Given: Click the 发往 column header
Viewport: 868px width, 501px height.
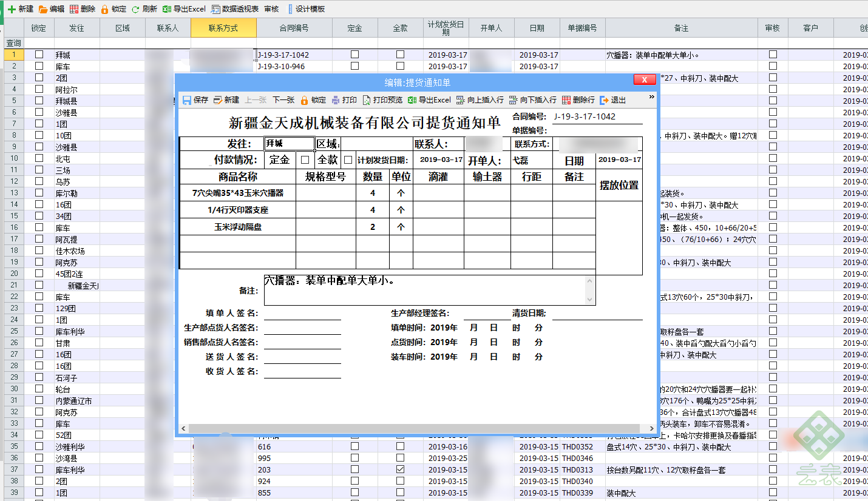Looking at the screenshot, I should (x=77, y=28).
